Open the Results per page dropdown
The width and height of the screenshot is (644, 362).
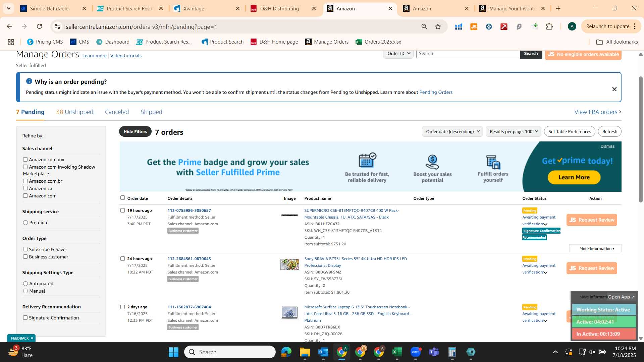point(513,131)
